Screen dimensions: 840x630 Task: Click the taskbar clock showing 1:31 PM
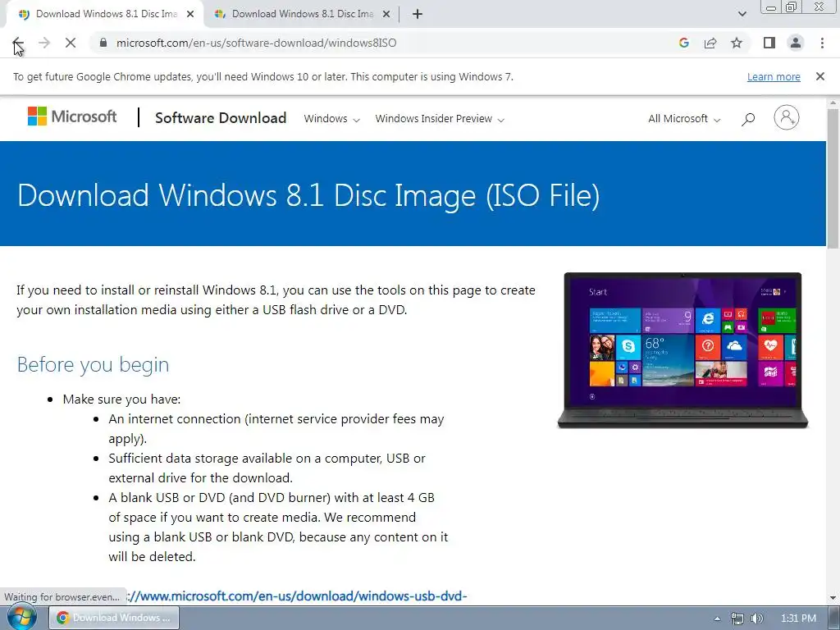[798, 619]
